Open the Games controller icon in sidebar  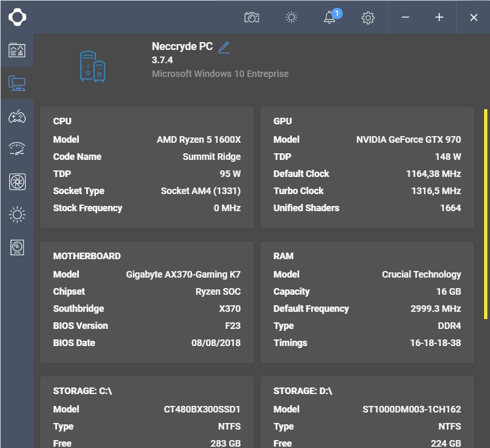16,116
